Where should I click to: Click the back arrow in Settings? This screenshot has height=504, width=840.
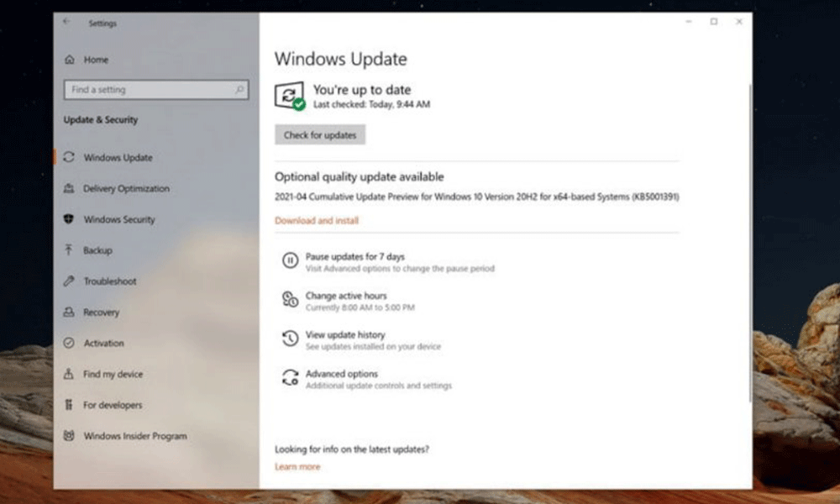point(66,23)
